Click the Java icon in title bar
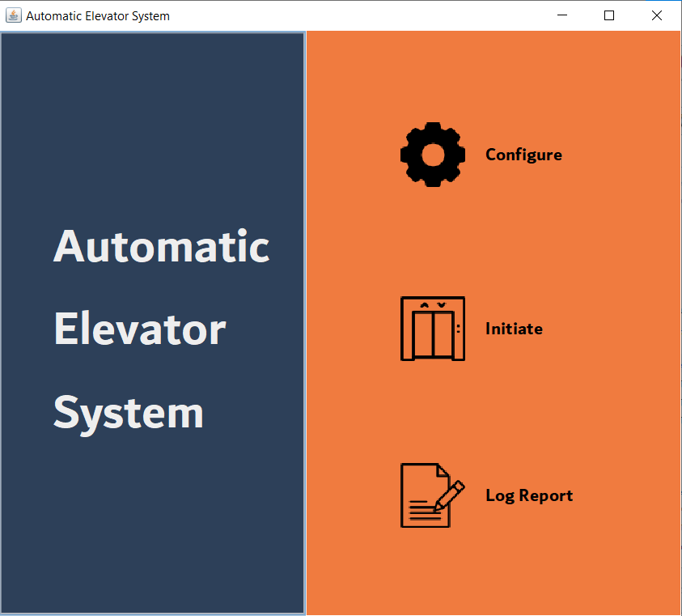The width and height of the screenshot is (682, 616). (x=14, y=15)
